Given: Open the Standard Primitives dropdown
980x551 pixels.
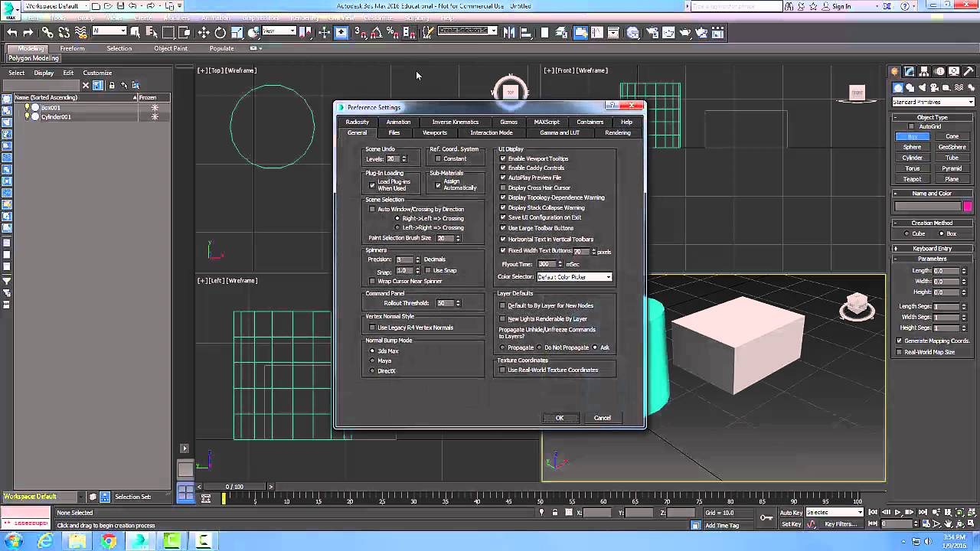Looking at the screenshot, I should 933,102.
